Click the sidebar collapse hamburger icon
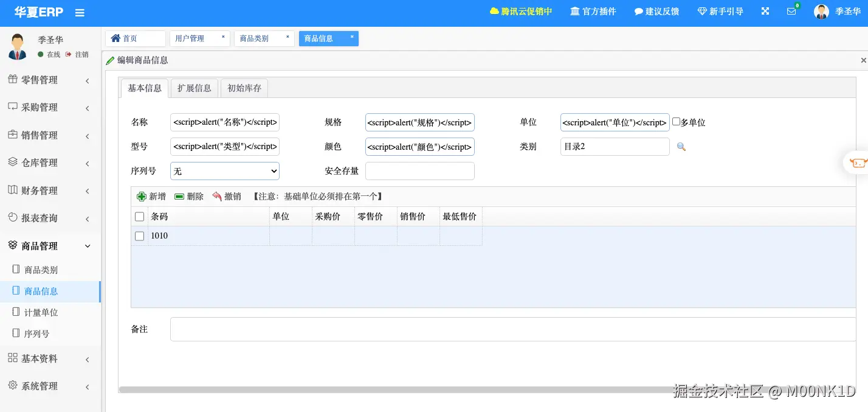This screenshot has height=412, width=868. pos(80,12)
